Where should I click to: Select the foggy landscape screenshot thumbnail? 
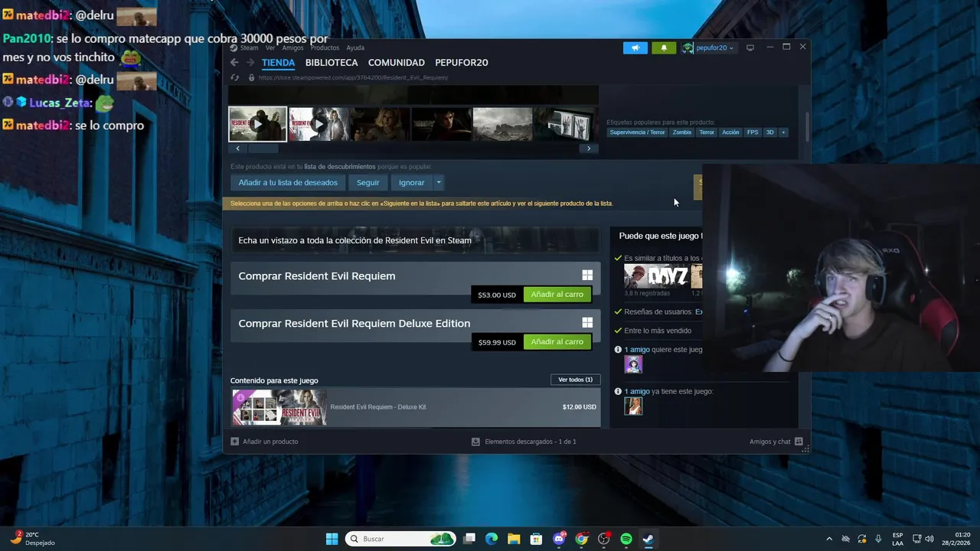coord(502,124)
